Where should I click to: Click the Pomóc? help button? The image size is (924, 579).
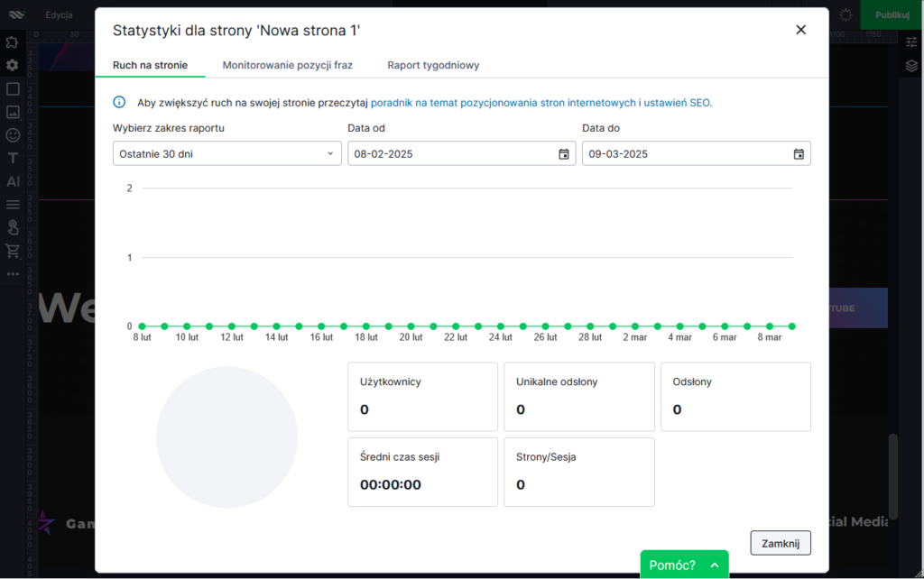click(684, 565)
